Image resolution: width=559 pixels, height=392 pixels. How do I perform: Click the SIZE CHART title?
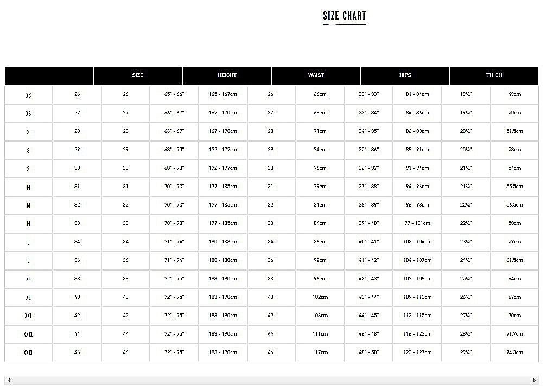click(345, 16)
